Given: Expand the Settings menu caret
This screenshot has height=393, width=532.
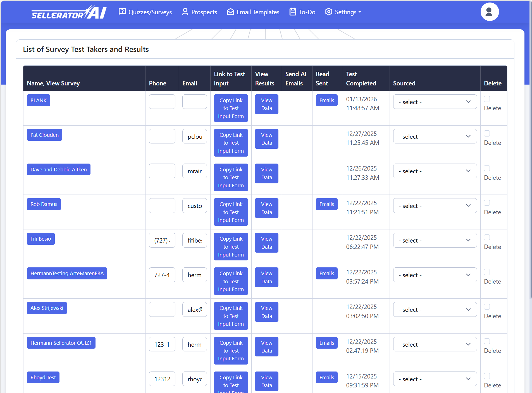Looking at the screenshot, I should pos(360,12).
